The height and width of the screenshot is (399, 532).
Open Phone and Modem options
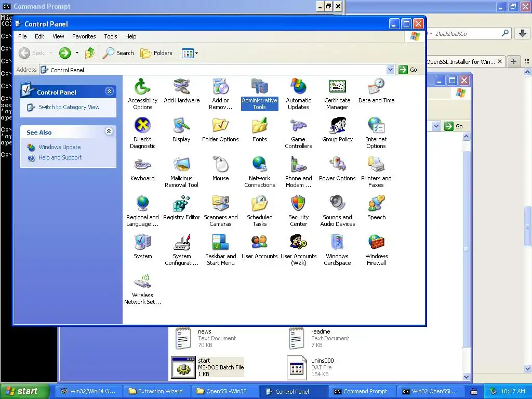click(298, 172)
